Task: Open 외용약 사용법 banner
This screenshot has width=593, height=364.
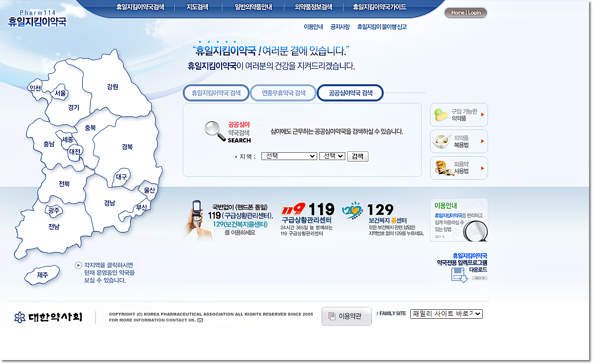Action: (459, 168)
